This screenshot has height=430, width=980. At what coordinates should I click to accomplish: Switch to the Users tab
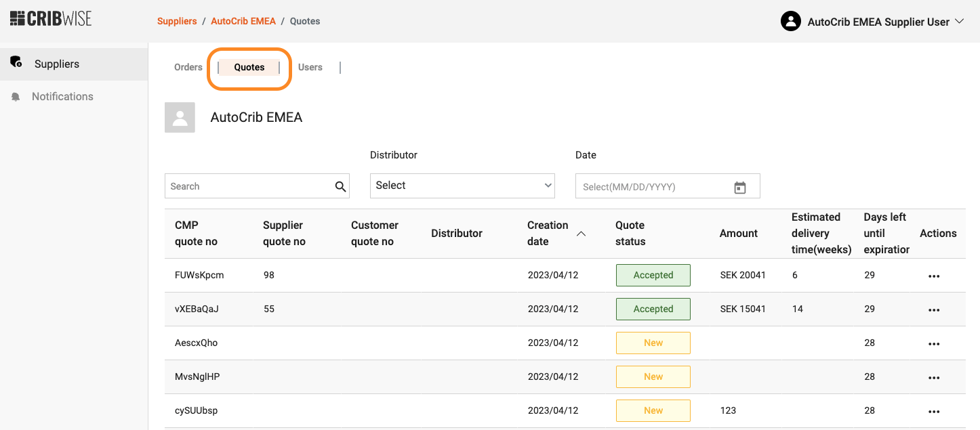(310, 67)
